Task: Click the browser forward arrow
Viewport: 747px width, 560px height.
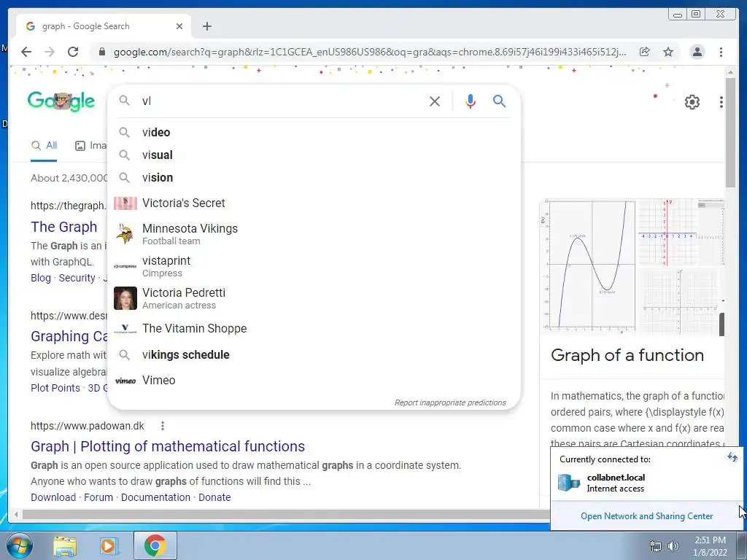Action: click(50, 52)
